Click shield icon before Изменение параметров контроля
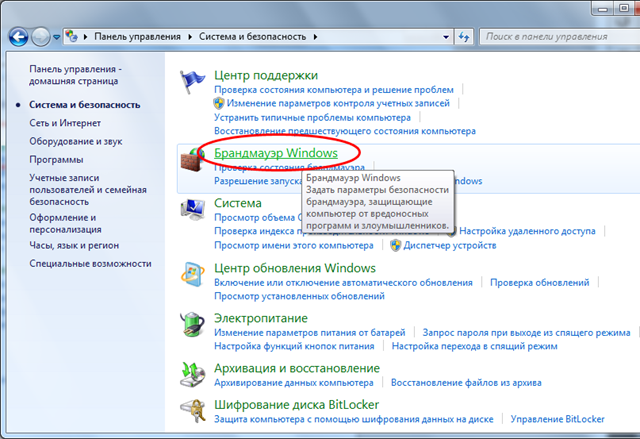This screenshot has height=439, width=640. (219, 103)
